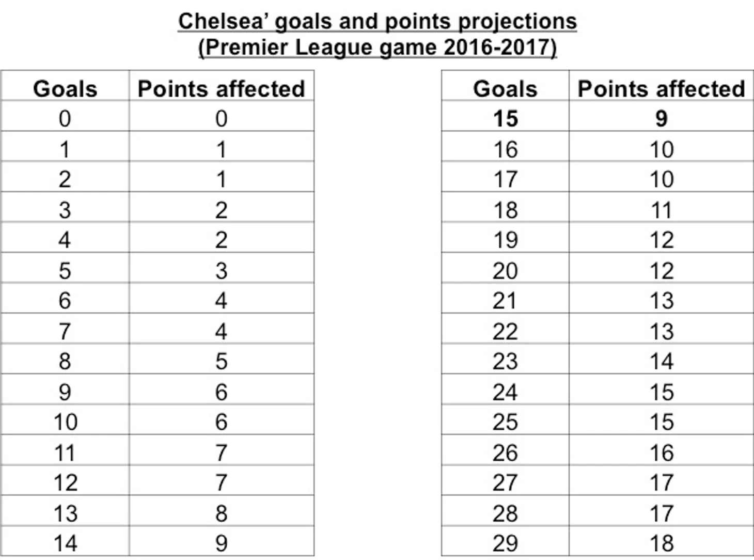
Task: Click the Goals cell showing 7
Action: click(65, 331)
